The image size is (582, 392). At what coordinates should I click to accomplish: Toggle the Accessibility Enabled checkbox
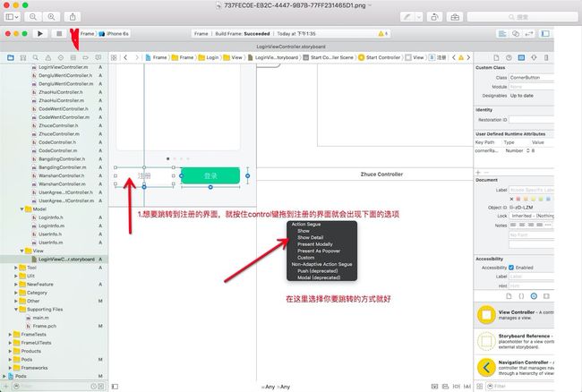(511, 268)
